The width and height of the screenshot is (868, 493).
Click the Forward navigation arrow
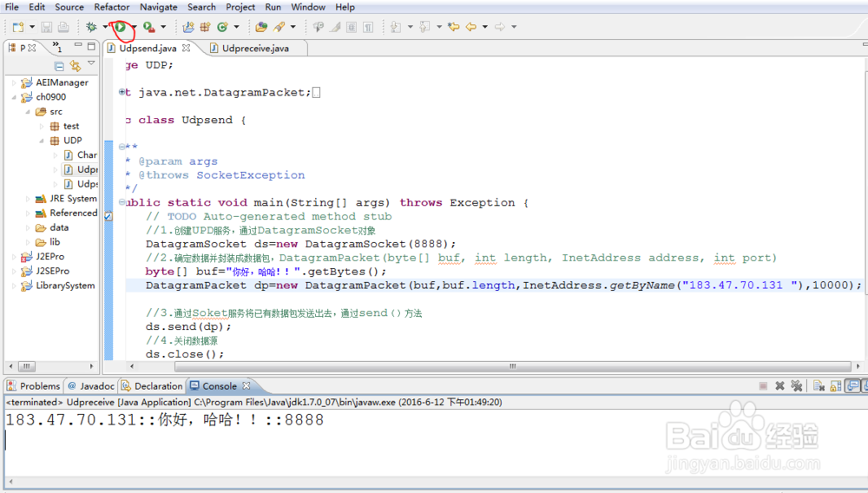(500, 27)
